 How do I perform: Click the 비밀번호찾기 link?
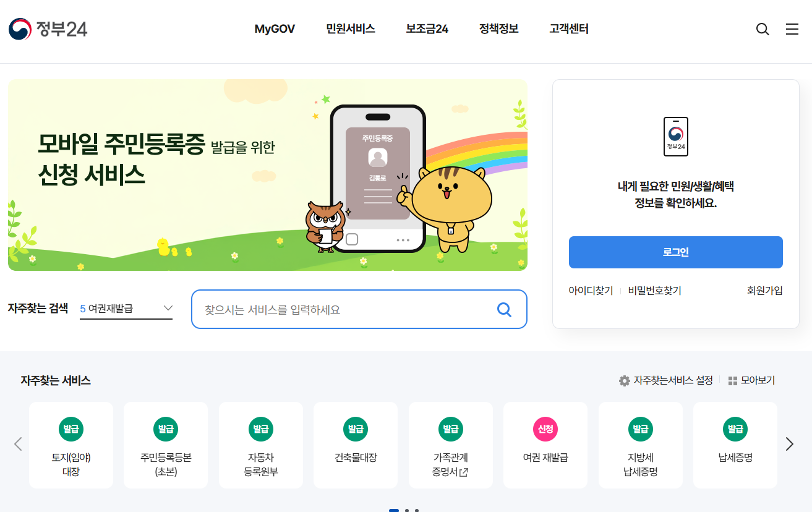pos(655,291)
